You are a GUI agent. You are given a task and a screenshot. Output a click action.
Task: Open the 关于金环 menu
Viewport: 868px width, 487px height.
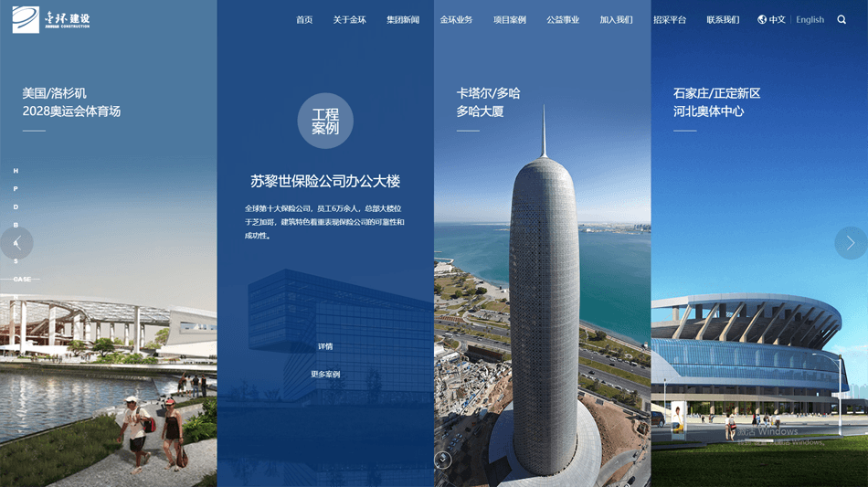click(x=349, y=19)
